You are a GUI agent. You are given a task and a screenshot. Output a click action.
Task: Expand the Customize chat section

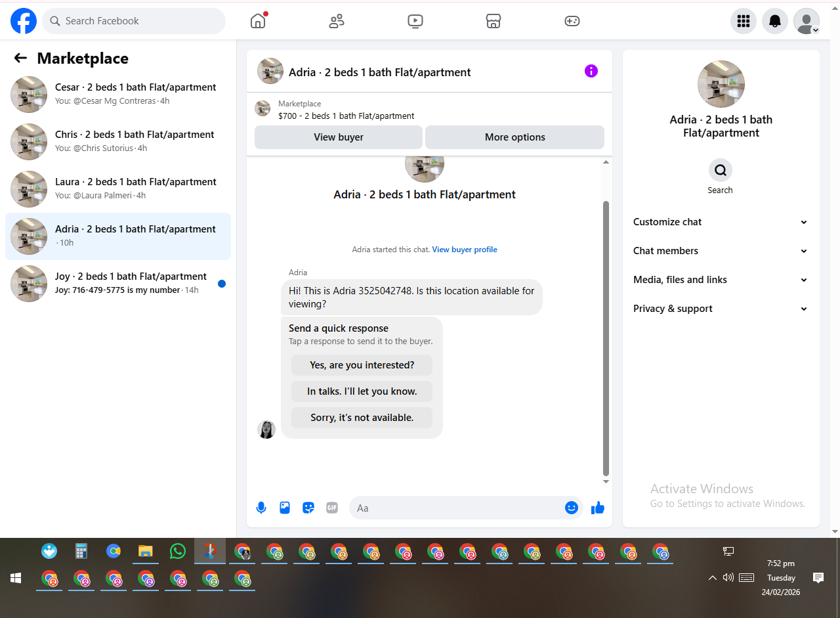[x=721, y=222]
